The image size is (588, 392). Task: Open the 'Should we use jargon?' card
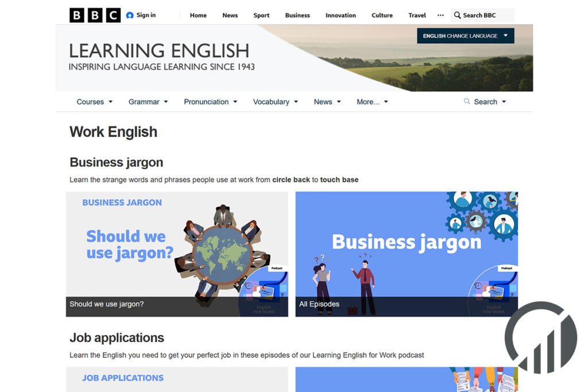(x=177, y=254)
